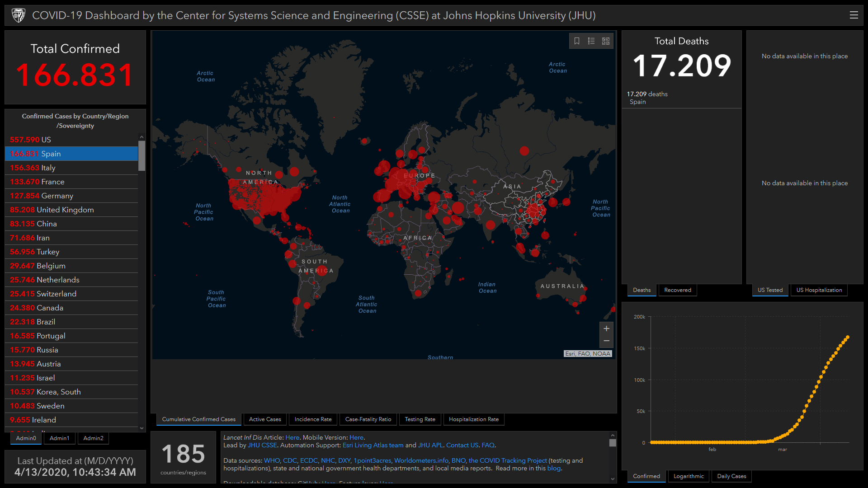Open the Case-Fatality Ratio tab
This screenshot has height=488, width=868.
point(368,419)
